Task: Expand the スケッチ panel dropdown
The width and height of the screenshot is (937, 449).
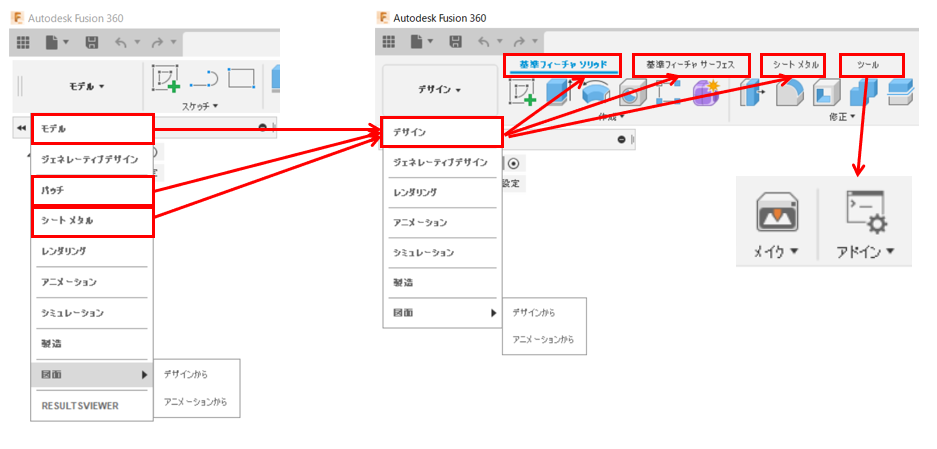Action: pos(200,106)
